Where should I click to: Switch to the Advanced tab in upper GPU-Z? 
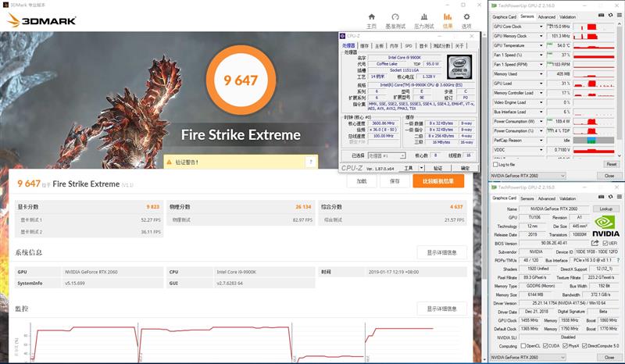pos(546,16)
